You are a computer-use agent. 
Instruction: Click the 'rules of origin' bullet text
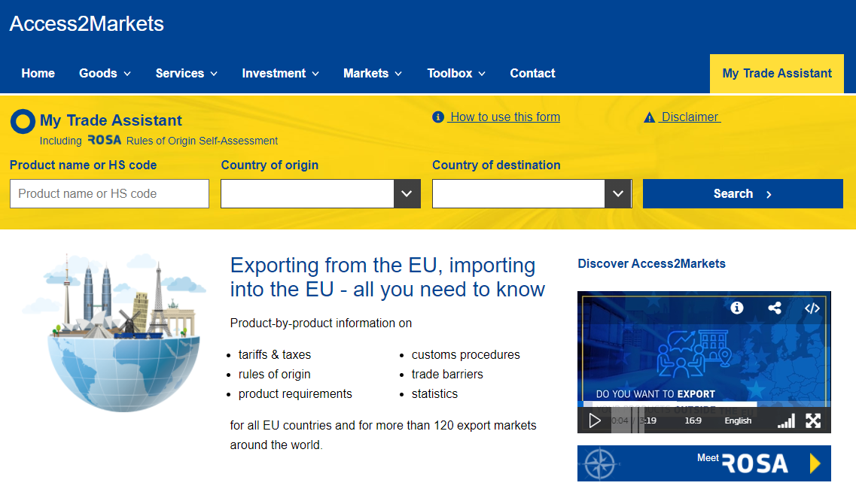[274, 374]
